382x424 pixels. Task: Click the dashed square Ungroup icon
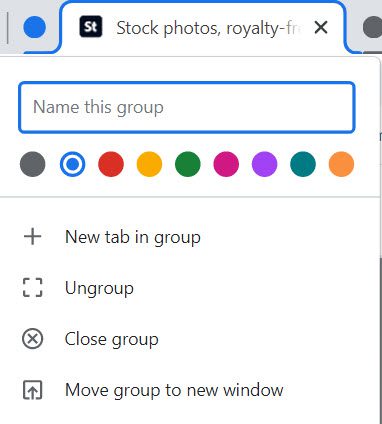pos(32,288)
